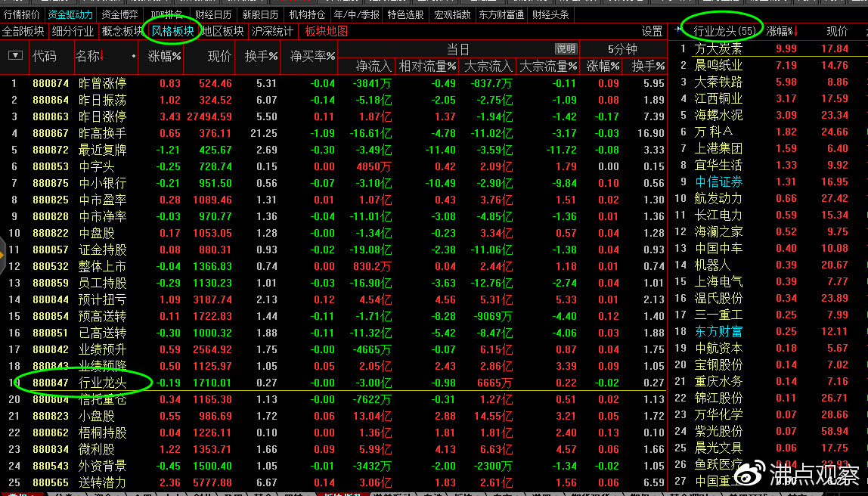
Task: Sort by 净买率% column header
Action: (312, 56)
